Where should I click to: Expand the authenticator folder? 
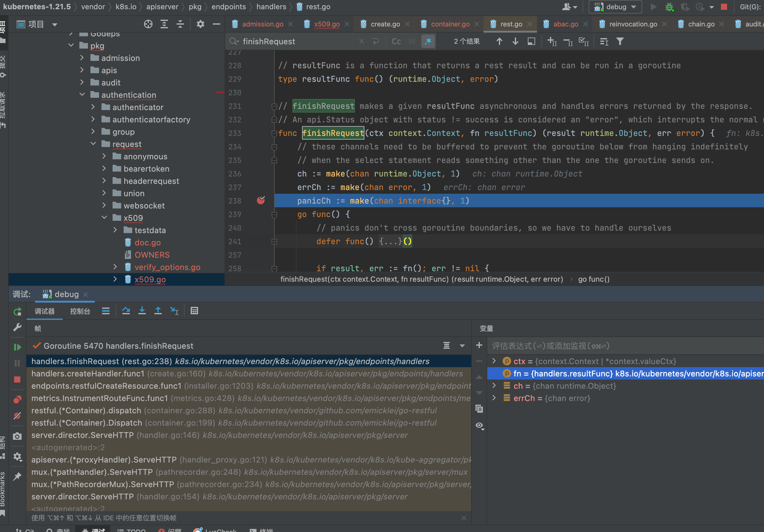click(93, 107)
